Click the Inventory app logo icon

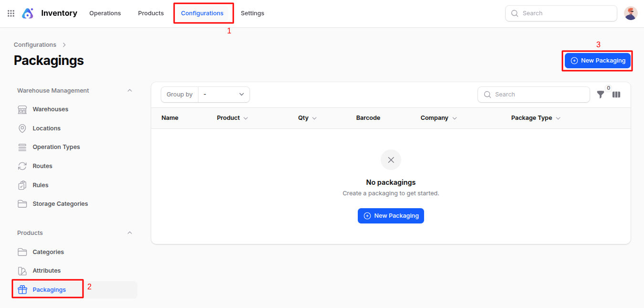[28, 13]
